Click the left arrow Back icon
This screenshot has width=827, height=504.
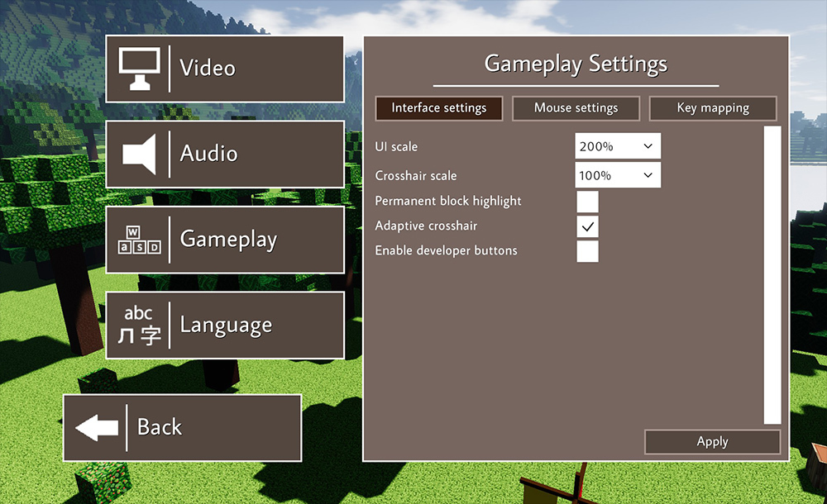(96, 428)
